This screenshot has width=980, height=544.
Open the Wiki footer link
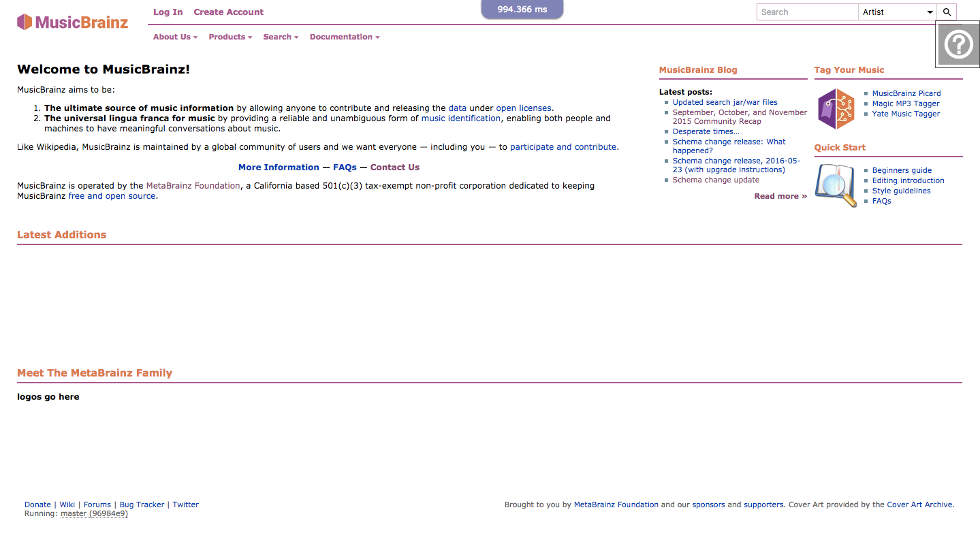click(x=67, y=505)
